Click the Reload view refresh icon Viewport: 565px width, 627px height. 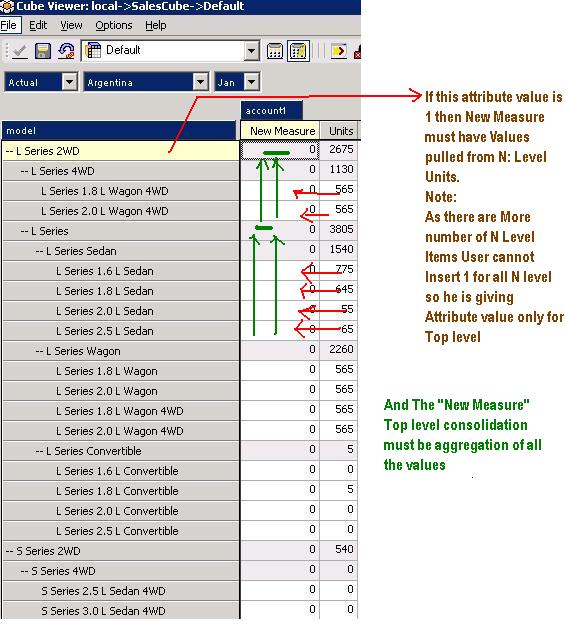coord(66,51)
